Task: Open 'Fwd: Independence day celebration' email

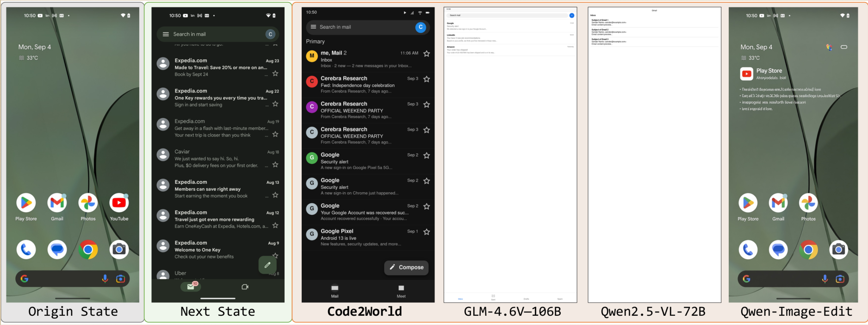Action: 358,85
